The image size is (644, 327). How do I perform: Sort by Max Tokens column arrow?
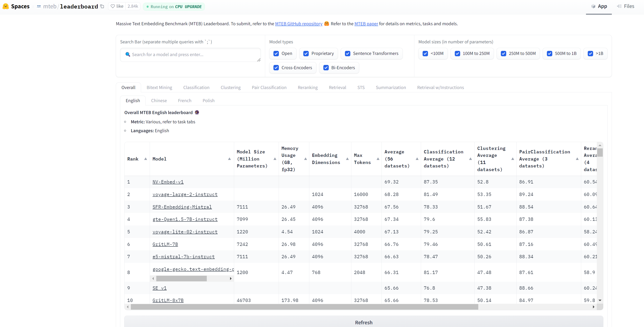(378, 159)
